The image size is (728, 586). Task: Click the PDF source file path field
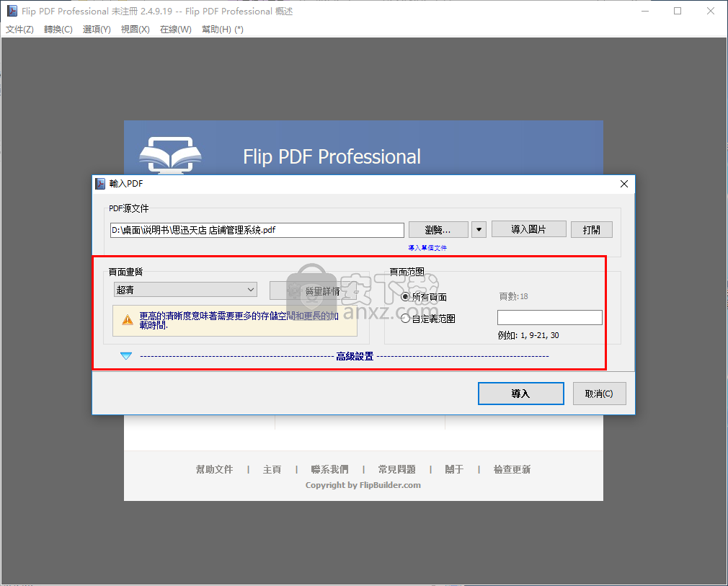click(257, 230)
